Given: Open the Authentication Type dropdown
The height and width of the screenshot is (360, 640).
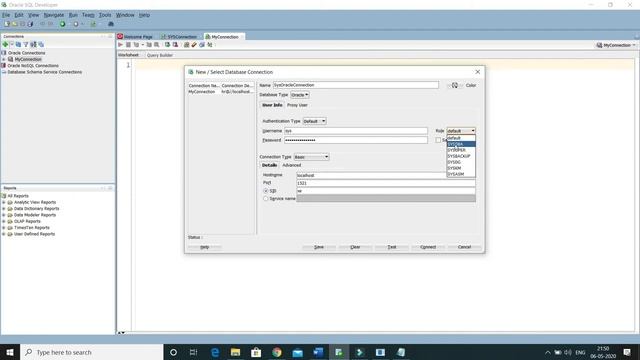Looking at the screenshot, I should [314, 121].
